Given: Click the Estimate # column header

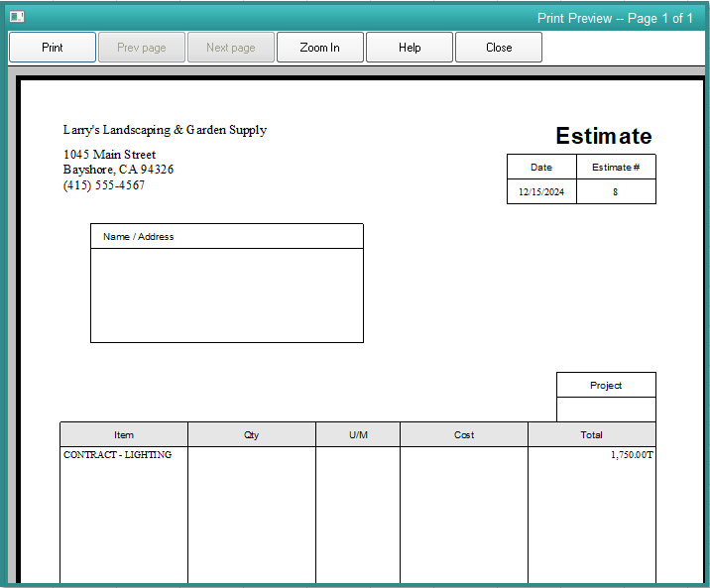Looking at the screenshot, I should click(x=616, y=167).
